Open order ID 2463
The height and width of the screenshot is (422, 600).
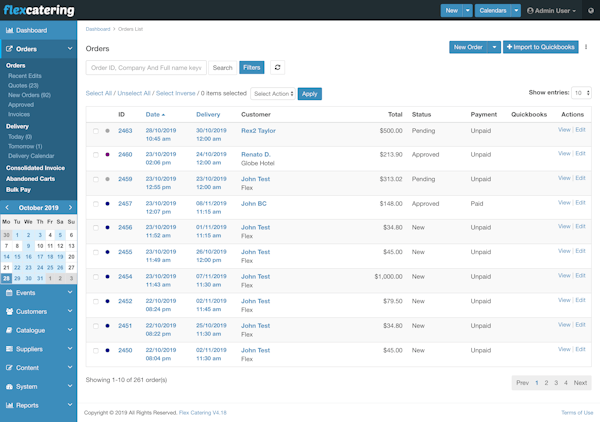pos(125,130)
